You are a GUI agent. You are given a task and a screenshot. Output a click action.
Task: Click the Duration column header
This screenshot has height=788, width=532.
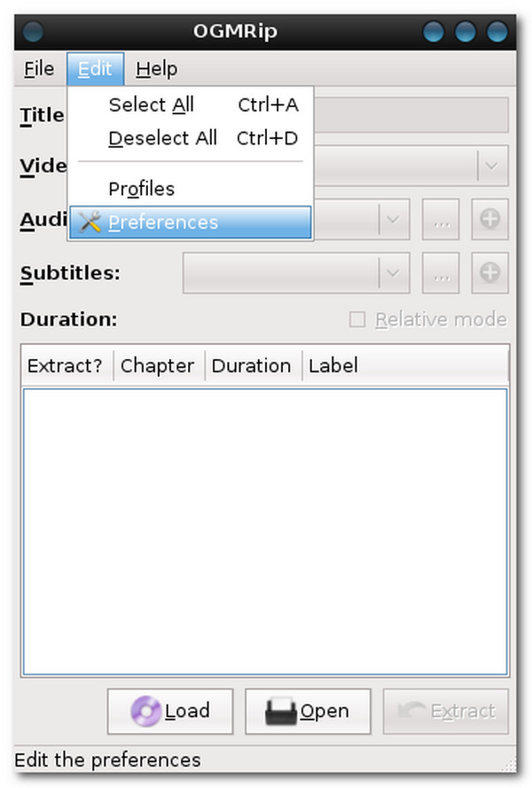(252, 366)
